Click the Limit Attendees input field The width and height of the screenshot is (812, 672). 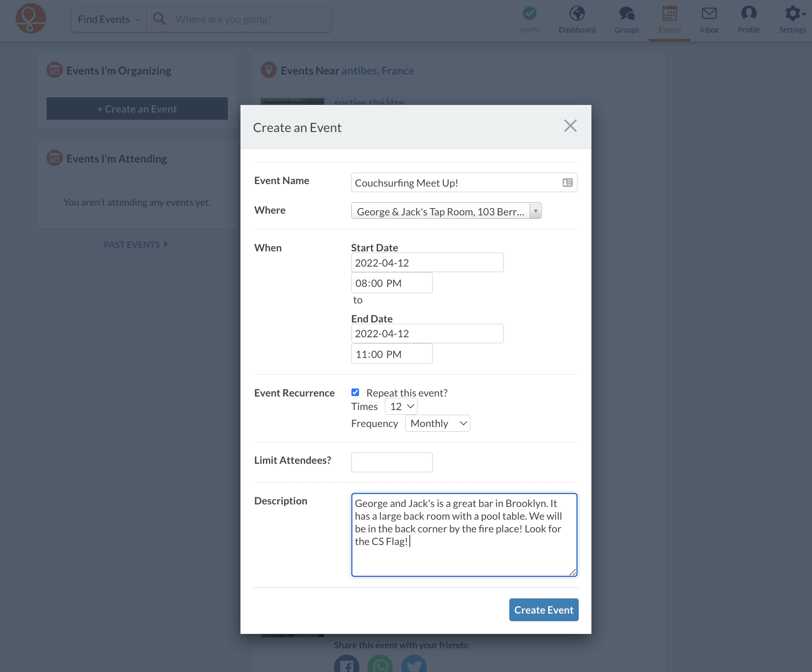click(392, 462)
